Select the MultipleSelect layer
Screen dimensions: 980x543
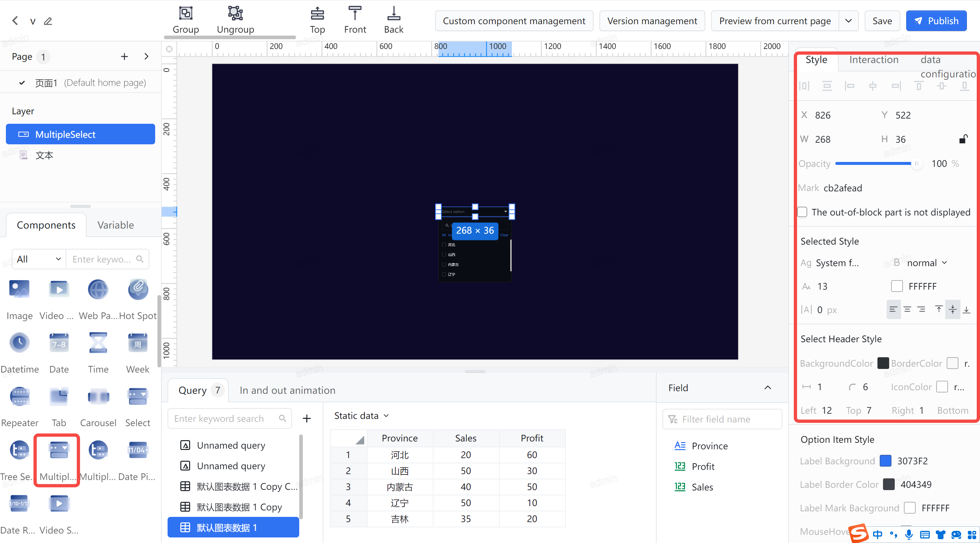[80, 134]
